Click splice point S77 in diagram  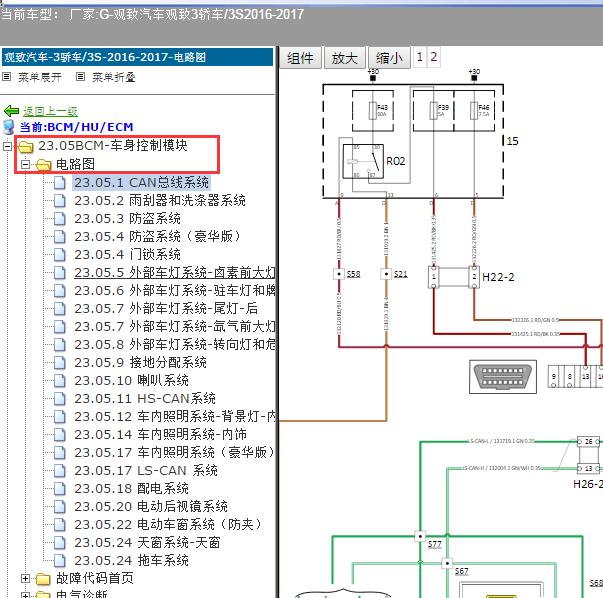pos(420,536)
